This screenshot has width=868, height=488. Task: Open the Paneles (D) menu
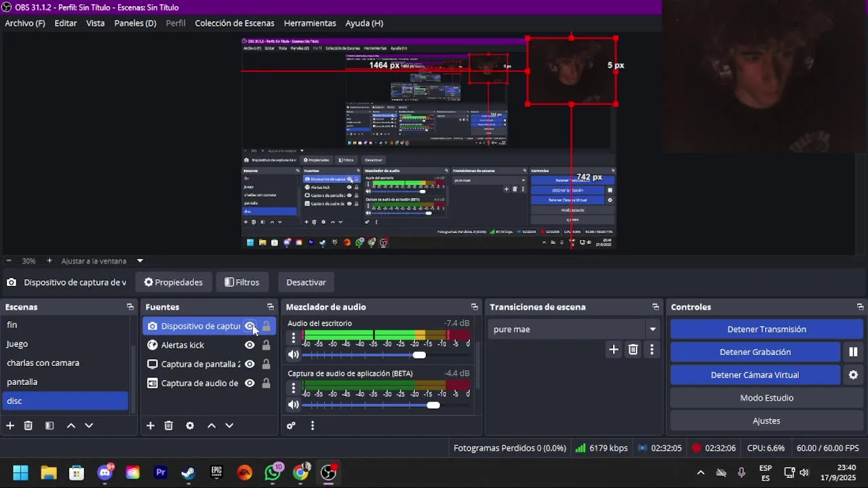[x=135, y=23]
